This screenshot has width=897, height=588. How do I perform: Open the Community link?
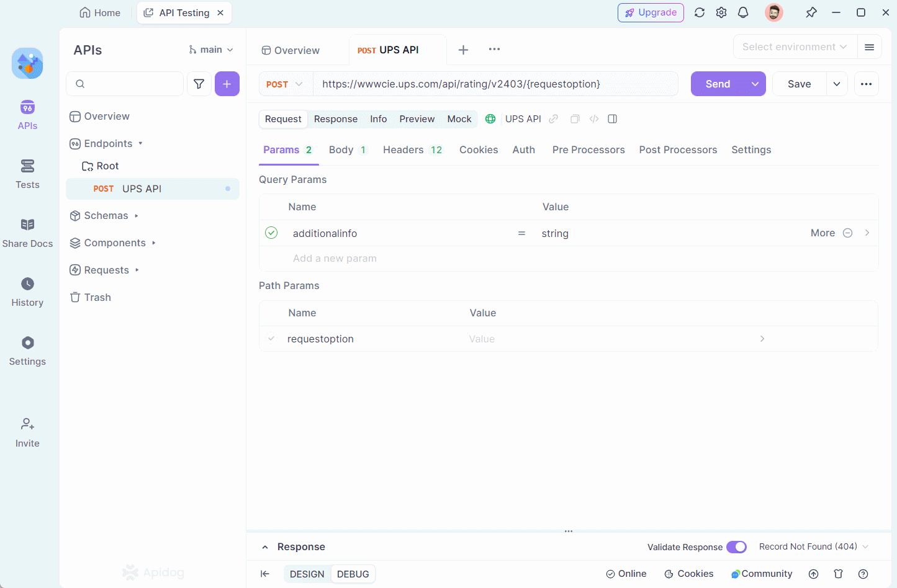tap(762, 574)
